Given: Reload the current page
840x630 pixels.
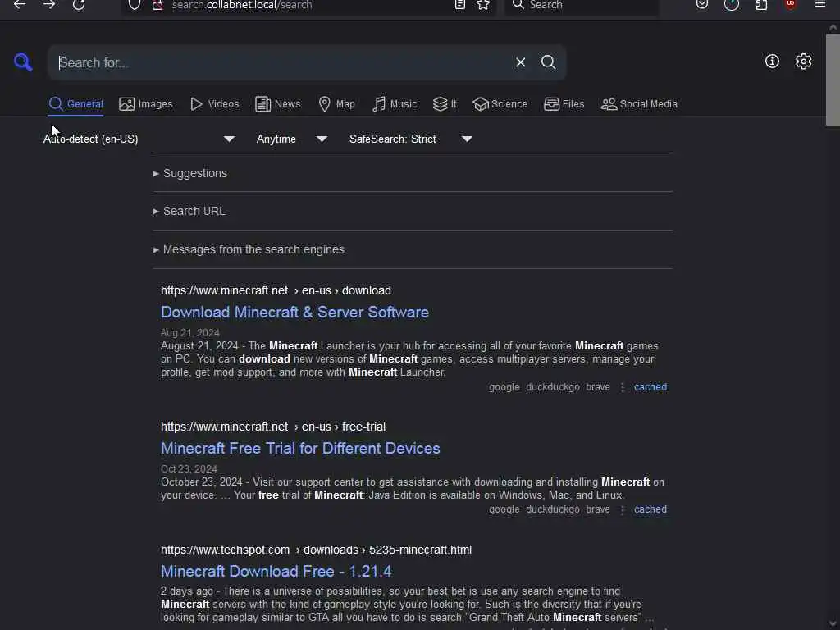Looking at the screenshot, I should 79,5.
